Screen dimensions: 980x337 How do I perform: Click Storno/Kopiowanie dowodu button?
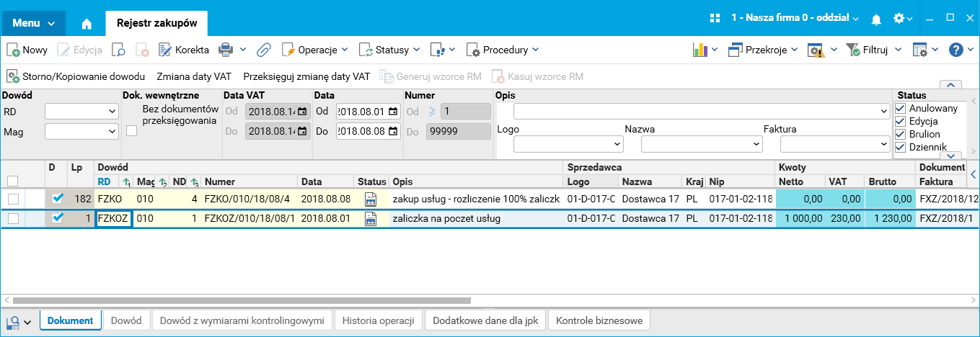click(x=76, y=76)
